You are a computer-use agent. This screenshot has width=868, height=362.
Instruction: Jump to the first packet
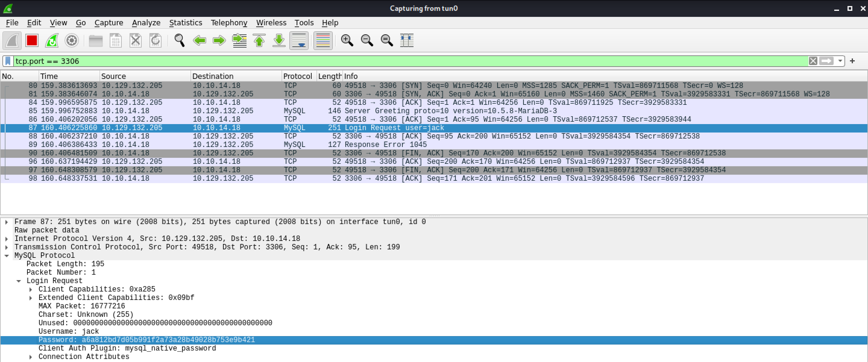pos(259,41)
